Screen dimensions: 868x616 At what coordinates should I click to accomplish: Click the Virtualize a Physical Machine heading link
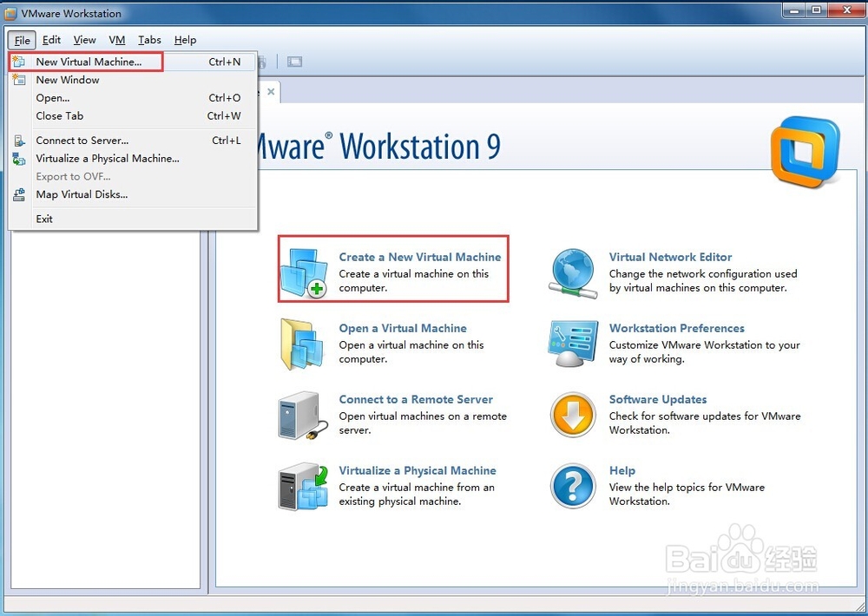pyautogui.click(x=418, y=470)
